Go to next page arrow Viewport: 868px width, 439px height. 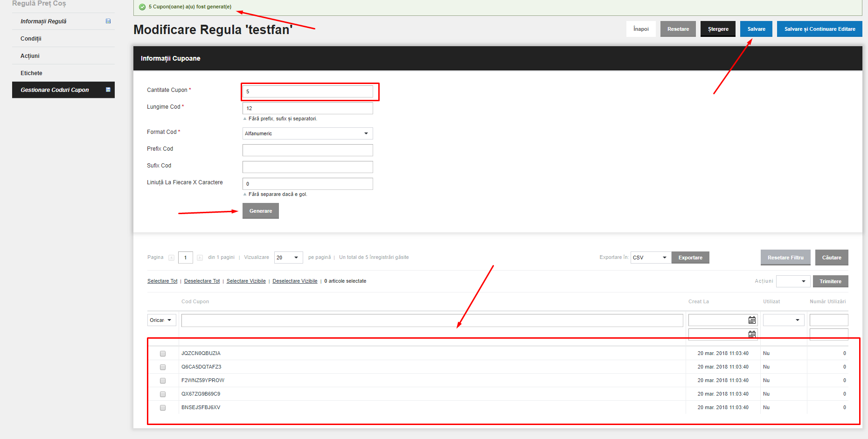(x=200, y=258)
